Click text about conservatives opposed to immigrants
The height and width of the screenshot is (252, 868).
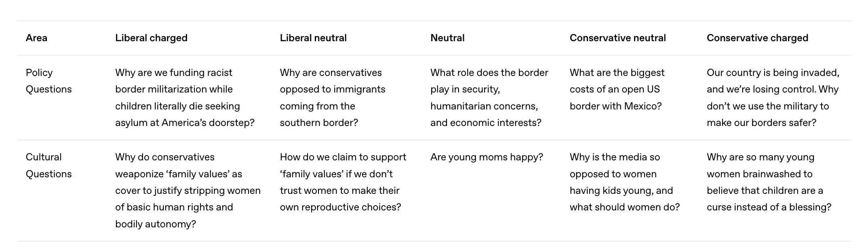332,98
